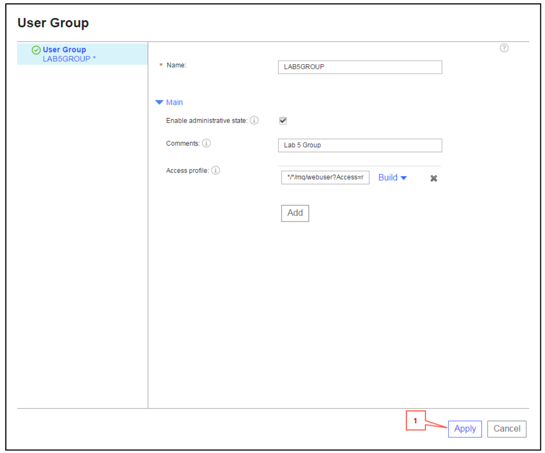Image resolution: width=545 pixels, height=453 pixels.
Task: Apply the user group changes
Action: (465, 429)
